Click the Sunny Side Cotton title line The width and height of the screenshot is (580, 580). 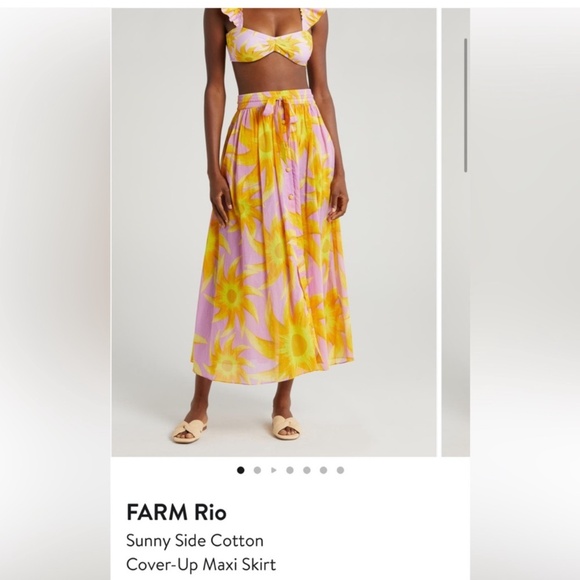pyautogui.click(x=195, y=541)
